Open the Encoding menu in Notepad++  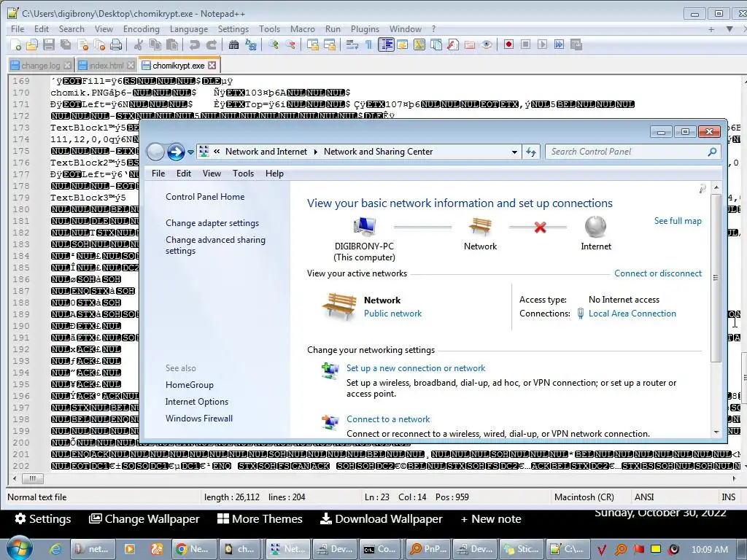[x=142, y=29]
